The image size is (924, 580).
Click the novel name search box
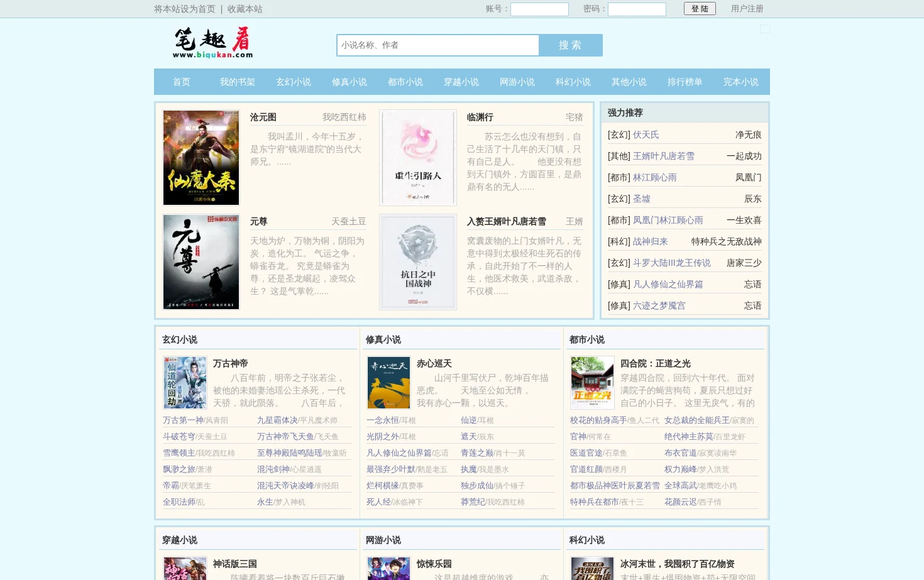438,45
